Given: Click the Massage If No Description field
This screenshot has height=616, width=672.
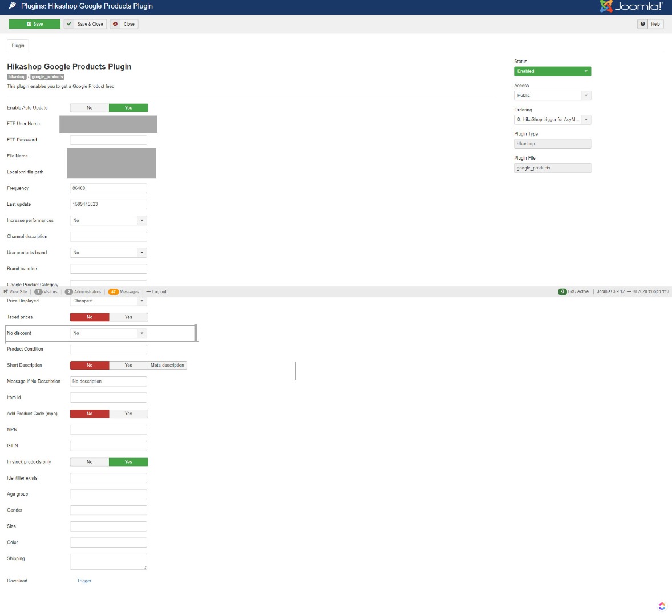Looking at the screenshot, I should pyautogui.click(x=108, y=381).
